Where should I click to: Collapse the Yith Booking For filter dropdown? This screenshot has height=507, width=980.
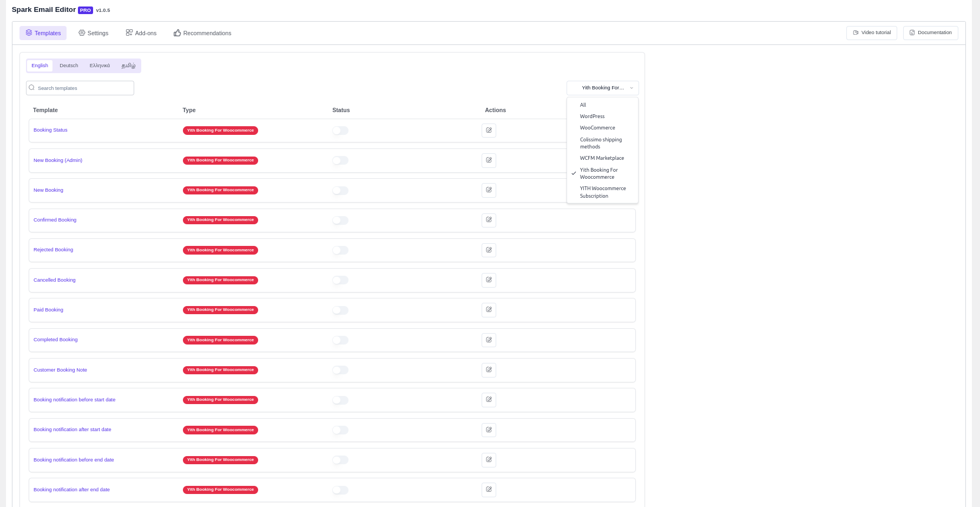(x=602, y=88)
